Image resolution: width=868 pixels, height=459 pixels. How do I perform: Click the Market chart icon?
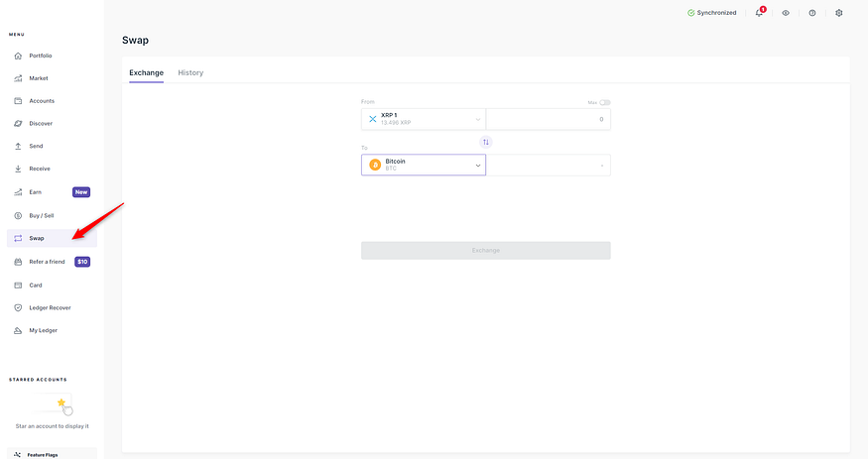[18, 78]
